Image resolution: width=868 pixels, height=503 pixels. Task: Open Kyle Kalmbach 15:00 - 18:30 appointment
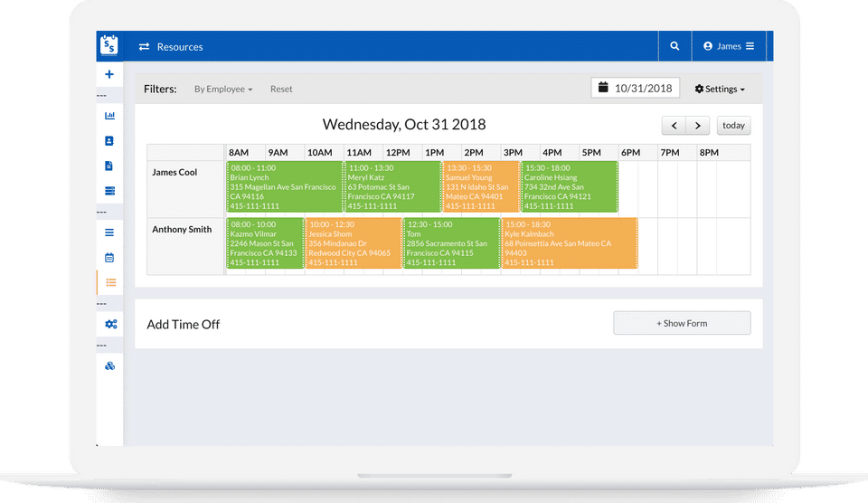click(x=569, y=243)
